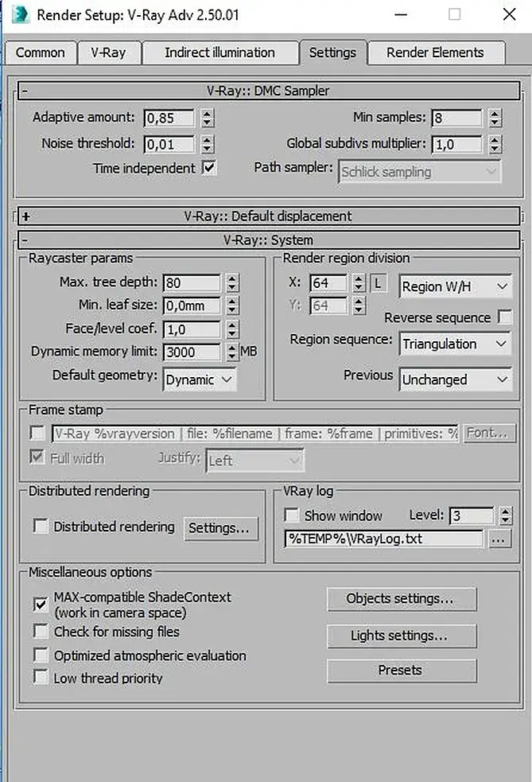Click the Noise threshold input field
The height and width of the screenshot is (782, 532).
pyautogui.click(x=169, y=144)
